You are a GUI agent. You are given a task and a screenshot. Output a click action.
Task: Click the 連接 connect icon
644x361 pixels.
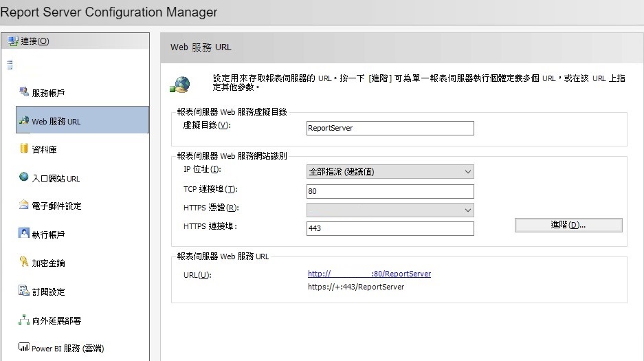click(x=13, y=41)
